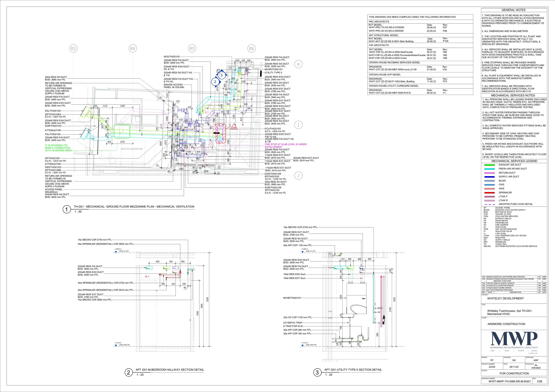
Task: Click the view title circle numbered 1
Action: pyautogui.click(x=66, y=209)
